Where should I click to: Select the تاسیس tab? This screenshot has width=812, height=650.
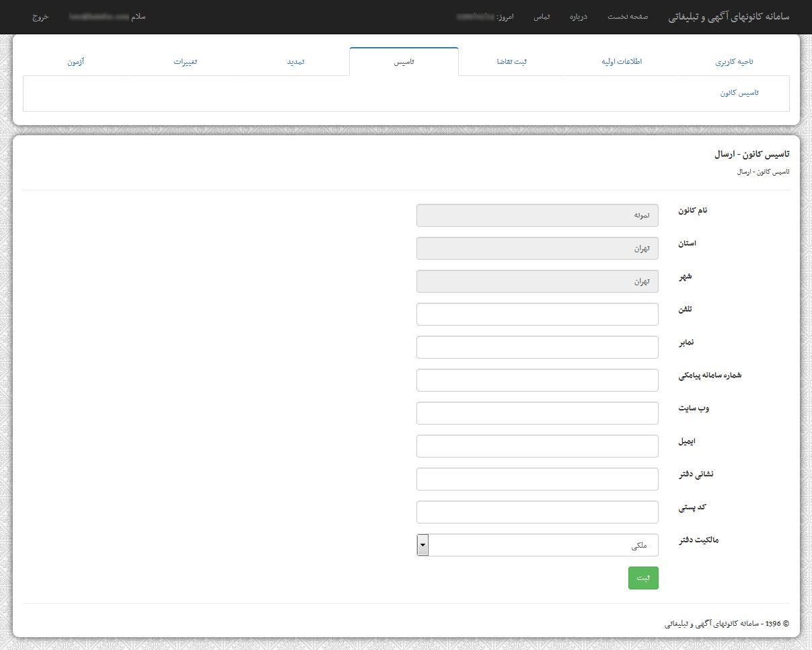pyautogui.click(x=404, y=61)
